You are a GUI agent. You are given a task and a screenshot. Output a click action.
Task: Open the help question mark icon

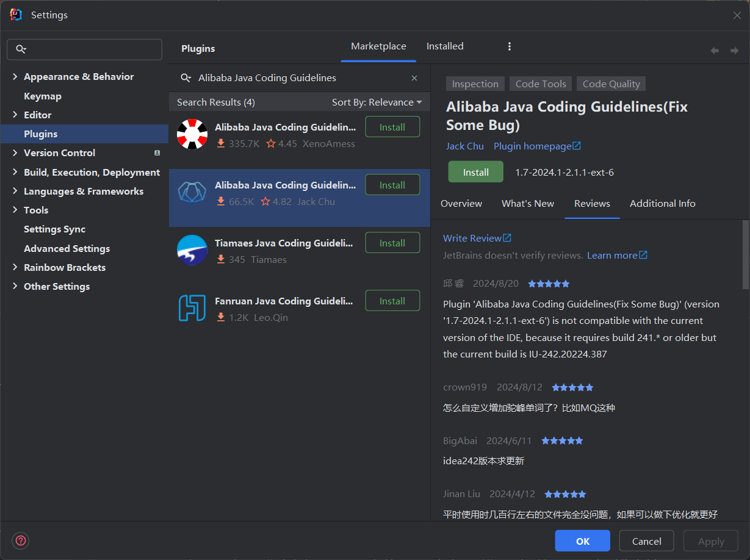pos(21,540)
